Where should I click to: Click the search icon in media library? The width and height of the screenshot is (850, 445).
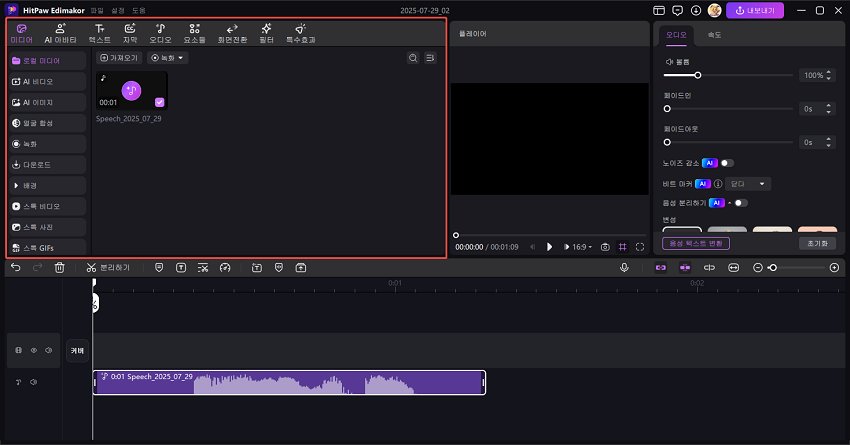pos(413,58)
